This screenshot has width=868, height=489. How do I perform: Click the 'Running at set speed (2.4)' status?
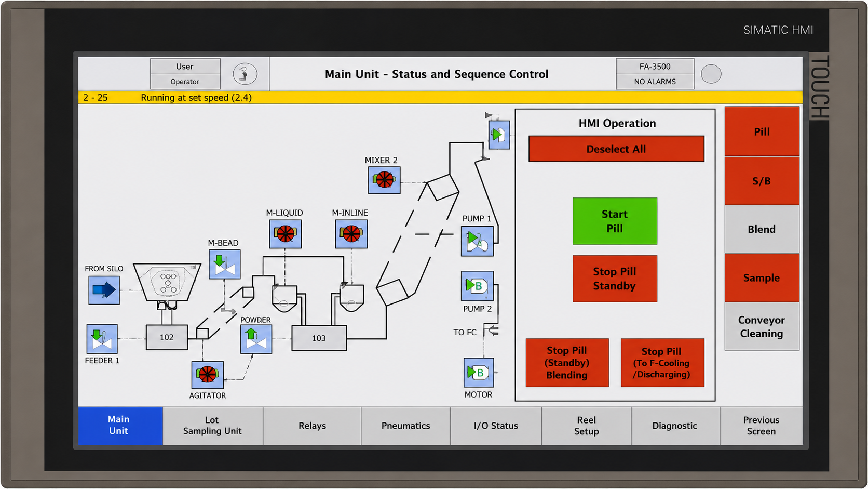coord(196,98)
